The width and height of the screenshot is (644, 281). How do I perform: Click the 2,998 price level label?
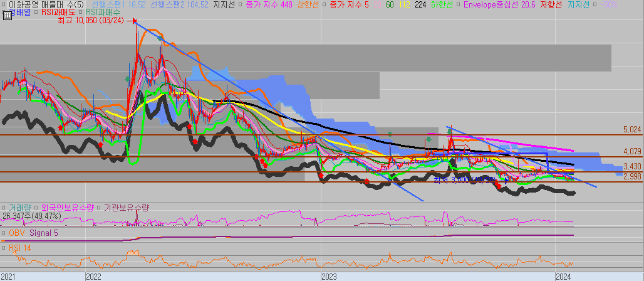632,176
